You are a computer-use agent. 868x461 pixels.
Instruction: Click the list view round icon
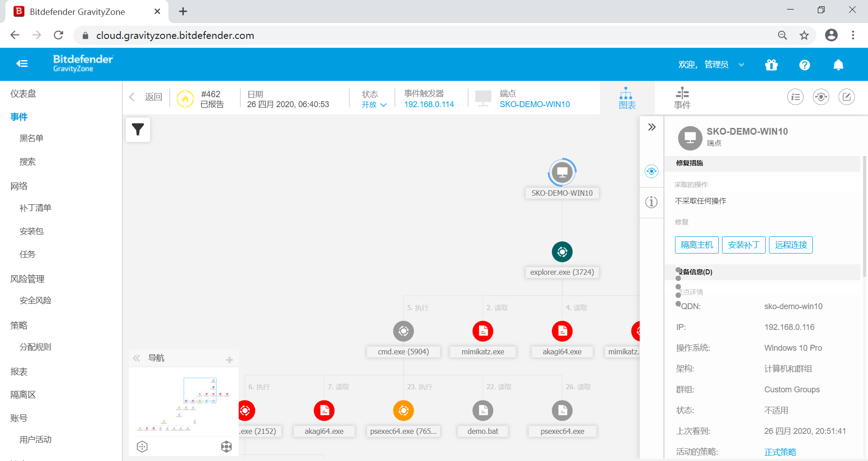point(795,97)
